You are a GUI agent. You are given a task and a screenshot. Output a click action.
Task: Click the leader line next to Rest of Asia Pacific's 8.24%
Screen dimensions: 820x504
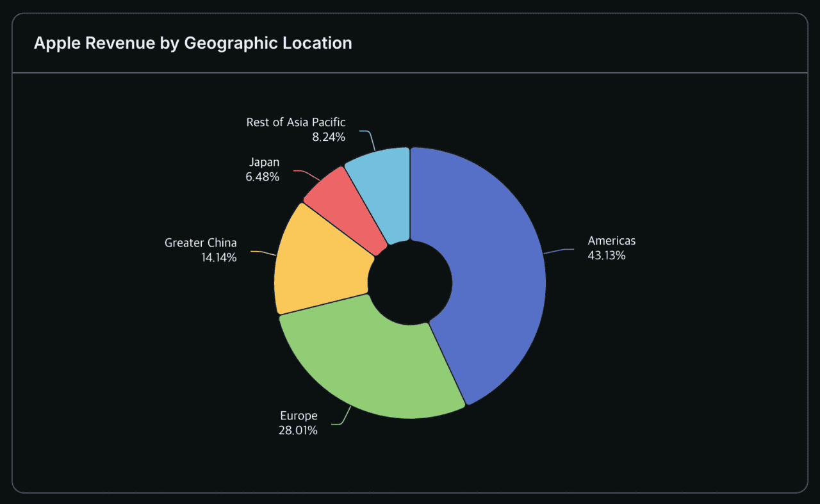coord(369,138)
